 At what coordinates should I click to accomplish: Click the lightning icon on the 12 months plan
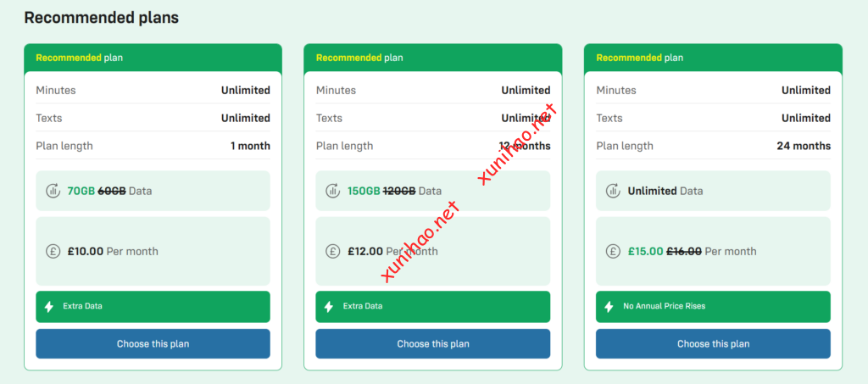tap(329, 306)
